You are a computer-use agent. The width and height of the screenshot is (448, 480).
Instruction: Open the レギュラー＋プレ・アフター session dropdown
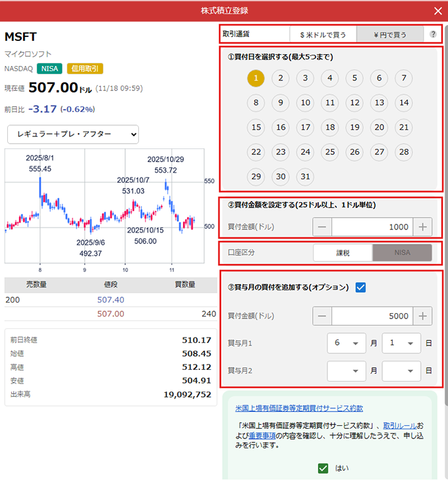pos(72,135)
